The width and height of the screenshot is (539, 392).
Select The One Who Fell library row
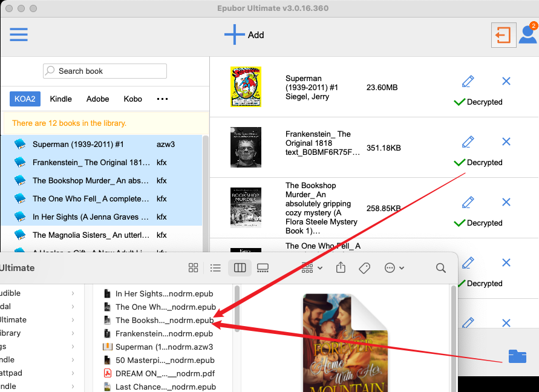coord(102,199)
